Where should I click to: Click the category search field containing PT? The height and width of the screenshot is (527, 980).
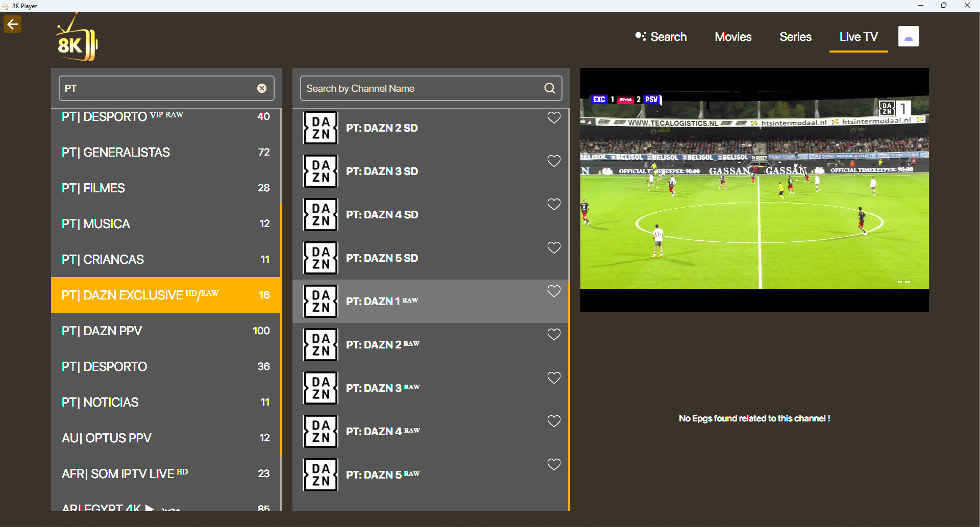point(166,88)
